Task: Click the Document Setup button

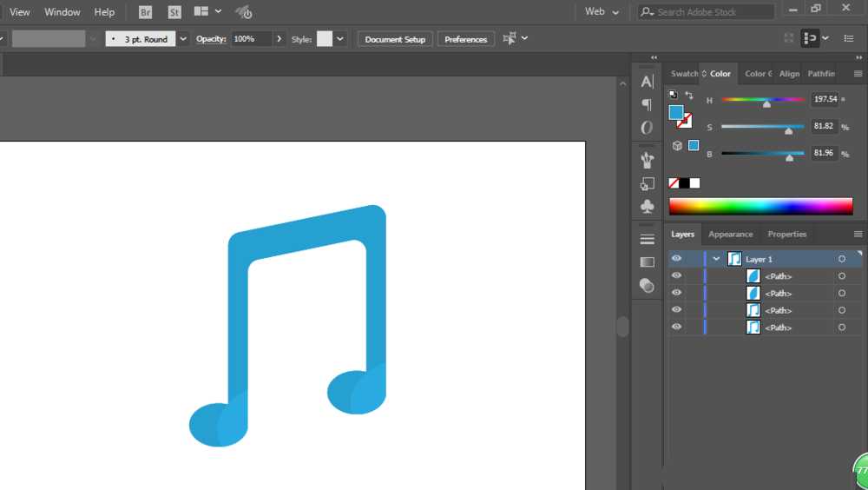Action: [x=395, y=39]
